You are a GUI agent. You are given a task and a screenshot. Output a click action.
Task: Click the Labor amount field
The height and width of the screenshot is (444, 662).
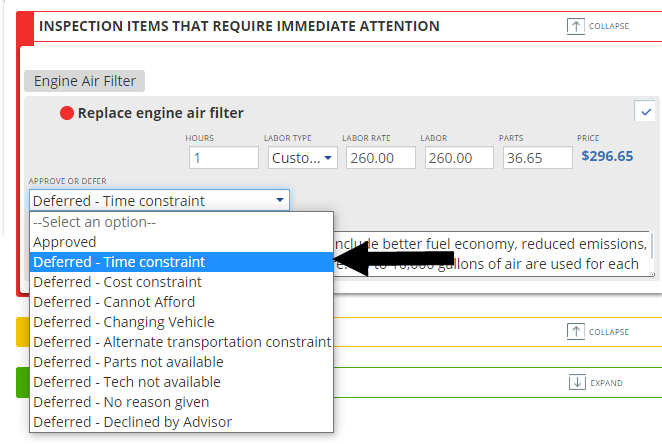[457, 158]
